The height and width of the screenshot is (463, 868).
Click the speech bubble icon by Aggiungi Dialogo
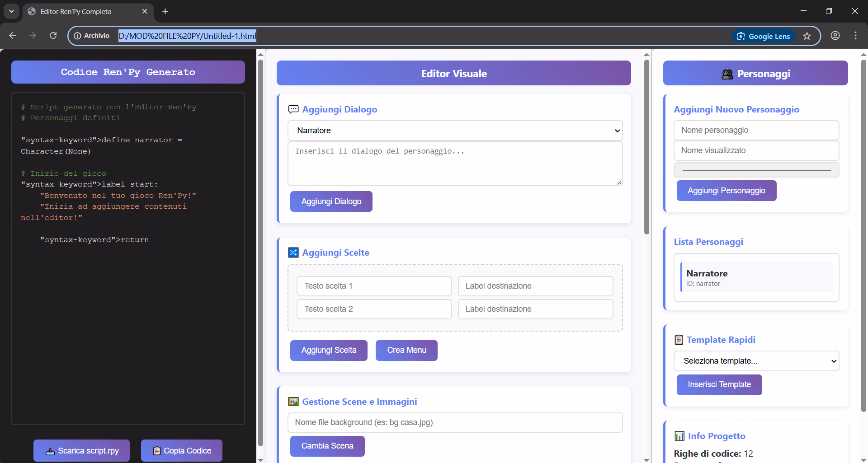(x=293, y=109)
